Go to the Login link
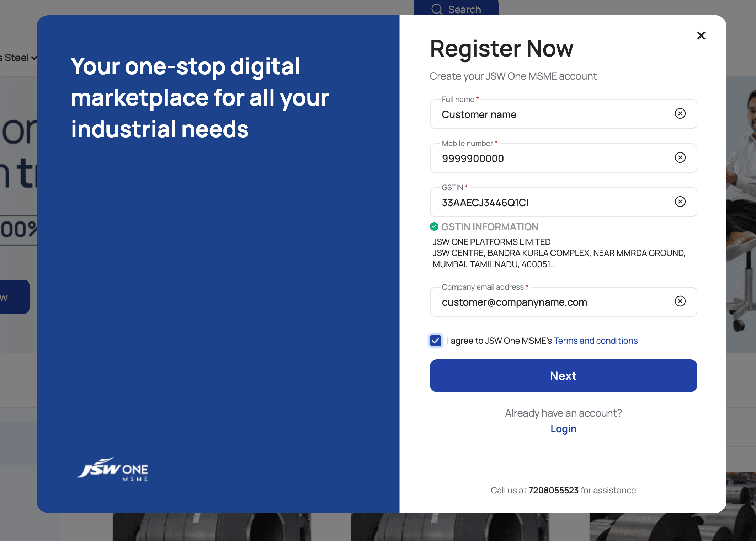 point(563,429)
